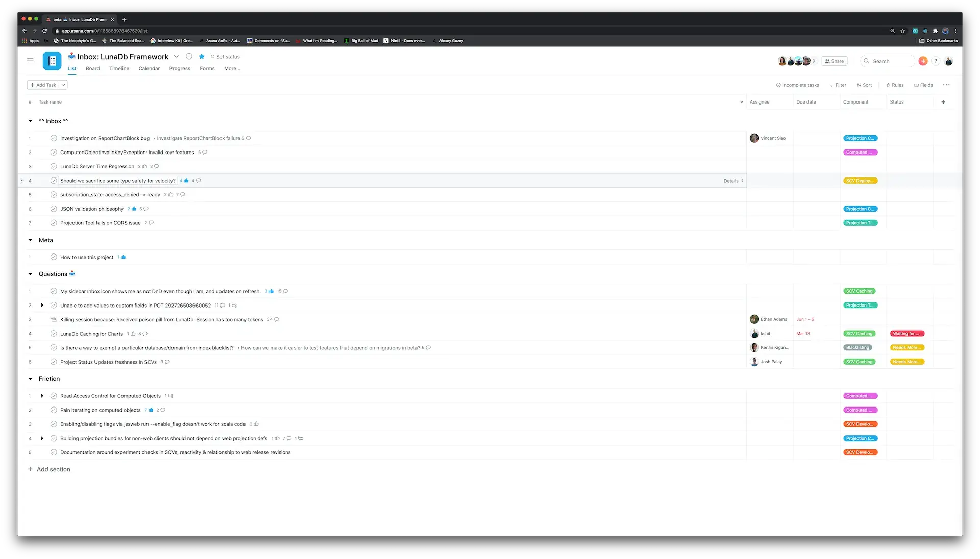Click the blue project list icon
The image size is (980, 559).
(52, 61)
